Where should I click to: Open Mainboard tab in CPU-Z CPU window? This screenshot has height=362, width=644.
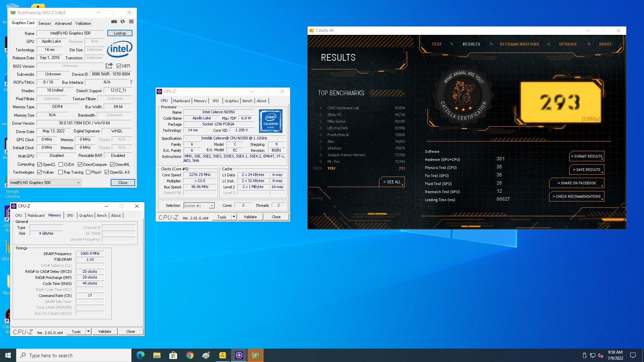(x=181, y=101)
